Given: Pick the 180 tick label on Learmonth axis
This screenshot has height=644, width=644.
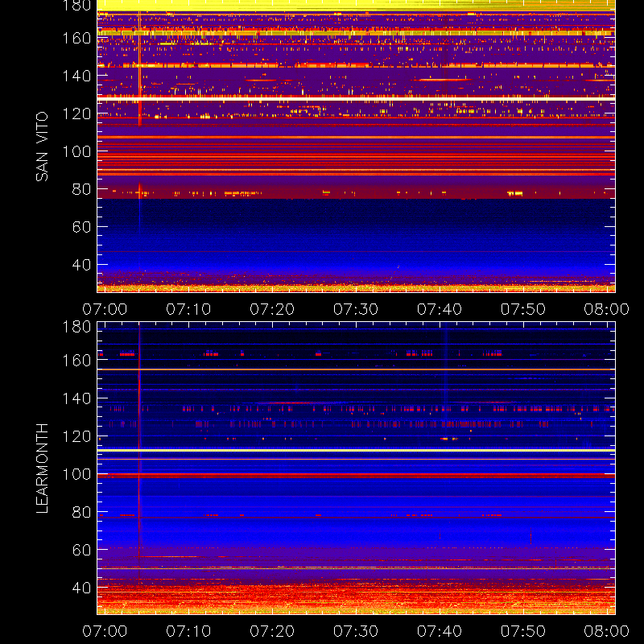Looking at the screenshot, I should pos(76,327).
